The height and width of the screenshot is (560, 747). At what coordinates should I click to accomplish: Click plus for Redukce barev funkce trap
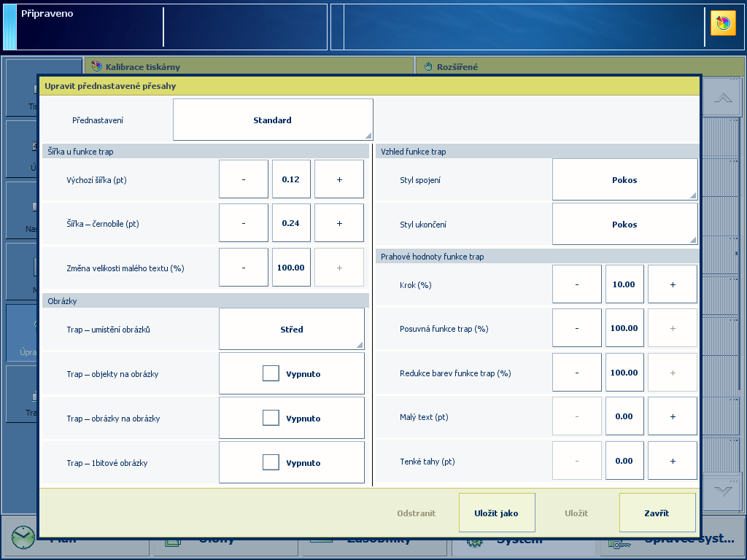pyautogui.click(x=673, y=373)
